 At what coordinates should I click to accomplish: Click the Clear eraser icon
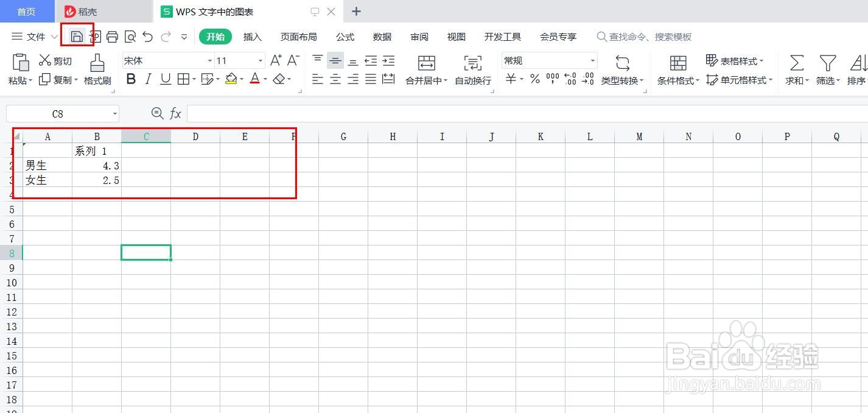279,79
